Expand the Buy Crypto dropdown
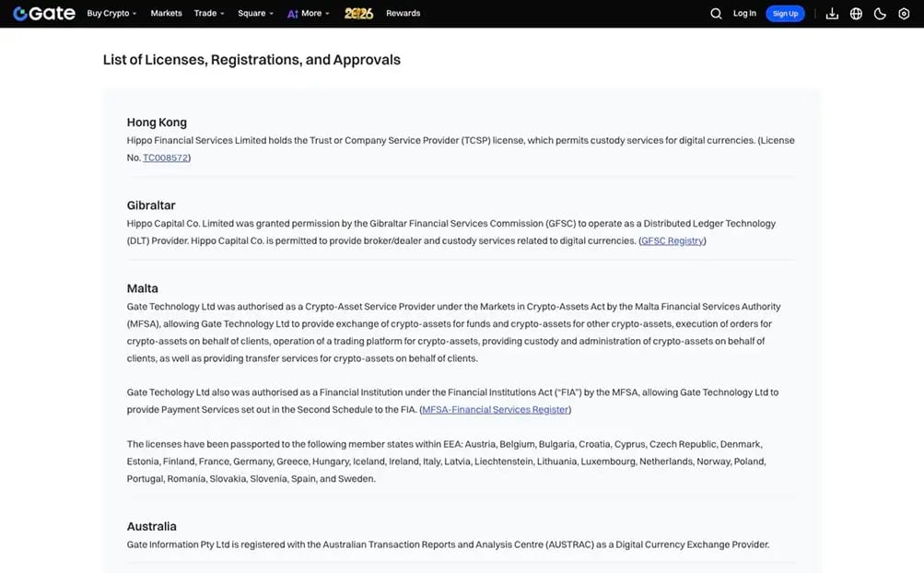 [x=111, y=13]
